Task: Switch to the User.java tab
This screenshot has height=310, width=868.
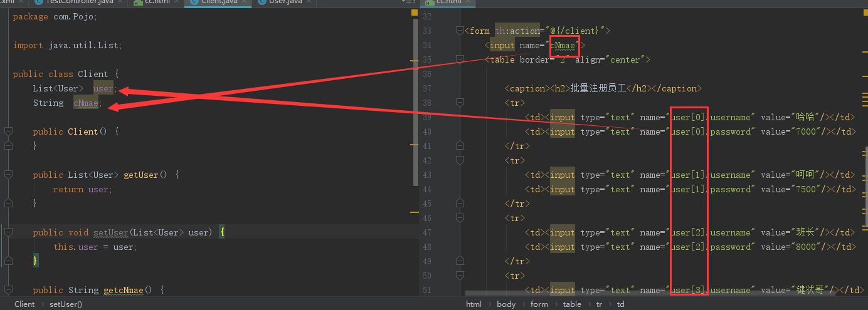Action: point(283,3)
